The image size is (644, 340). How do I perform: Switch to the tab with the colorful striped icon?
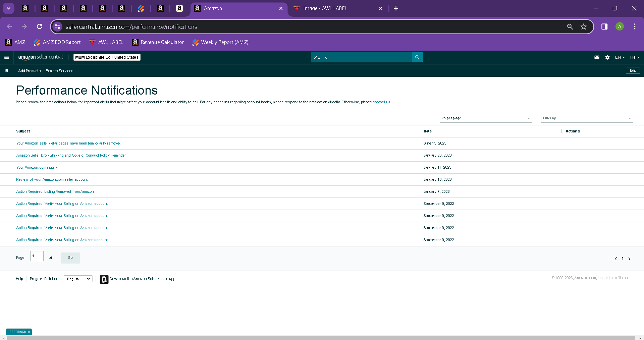coord(141,8)
